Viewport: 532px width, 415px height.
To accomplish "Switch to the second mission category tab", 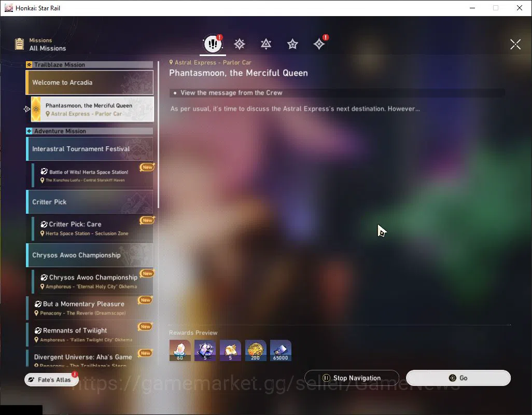I will (240, 44).
